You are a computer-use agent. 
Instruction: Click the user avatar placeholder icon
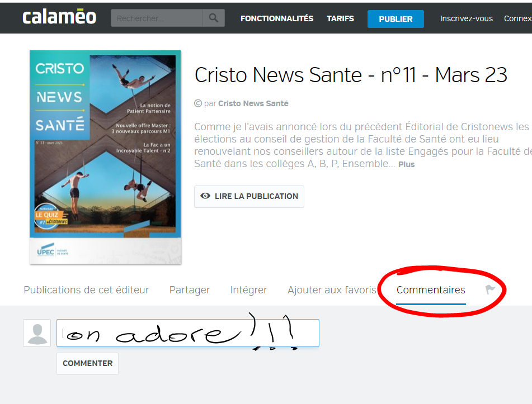37,333
